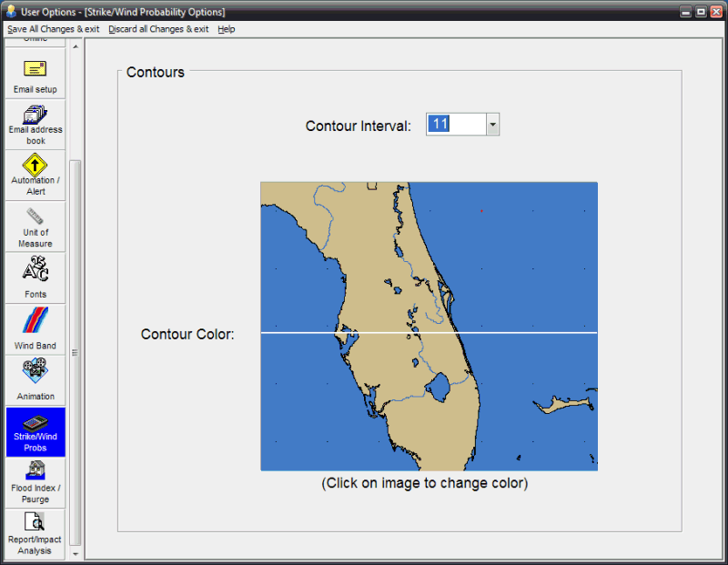Open Flood Index / Psurge options
This screenshot has width=728, height=565.
[35, 482]
